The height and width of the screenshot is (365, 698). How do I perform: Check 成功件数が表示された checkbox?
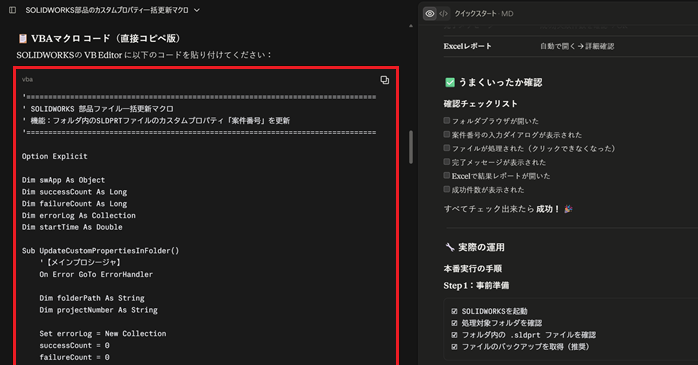[x=446, y=189]
